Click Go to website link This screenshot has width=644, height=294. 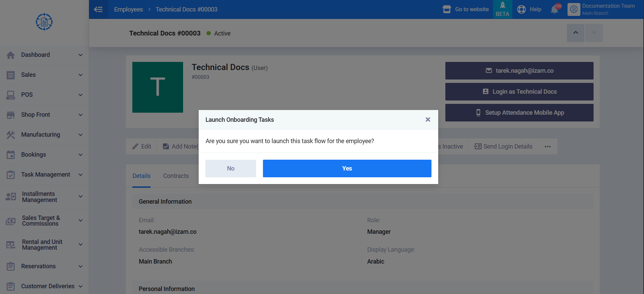pyautogui.click(x=472, y=9)
